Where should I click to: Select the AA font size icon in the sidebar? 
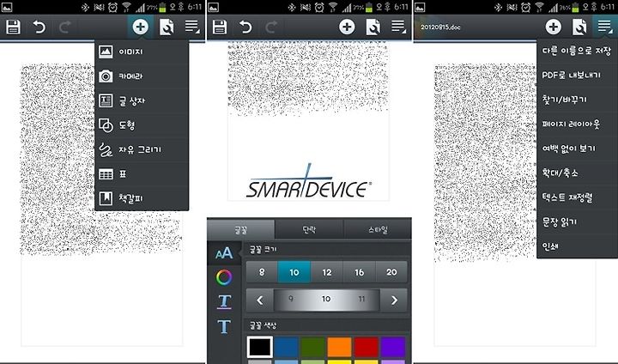[x=224, y=253]
